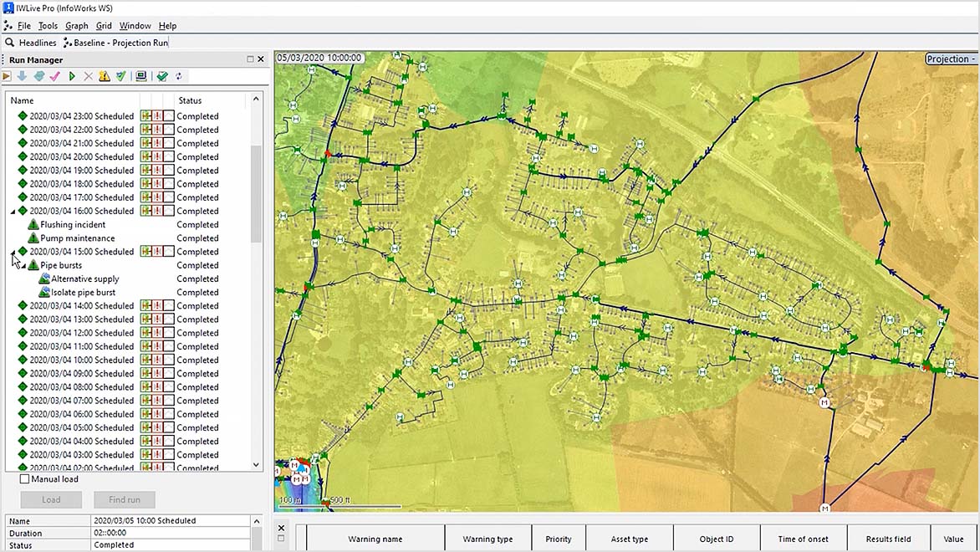Click the Load button
The image size is (980, 552).
pyautogui.click(x=50, y=499)
